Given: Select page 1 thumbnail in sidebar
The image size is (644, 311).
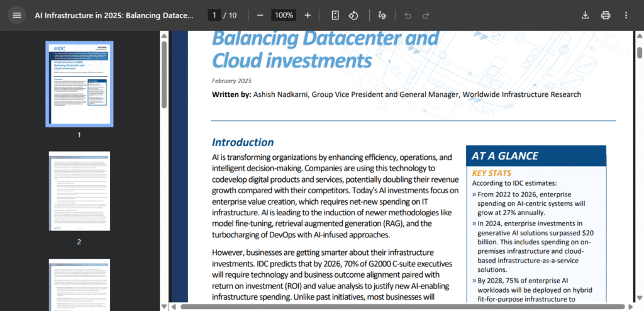Looking at the screenshot, I should tap(79, 84).
